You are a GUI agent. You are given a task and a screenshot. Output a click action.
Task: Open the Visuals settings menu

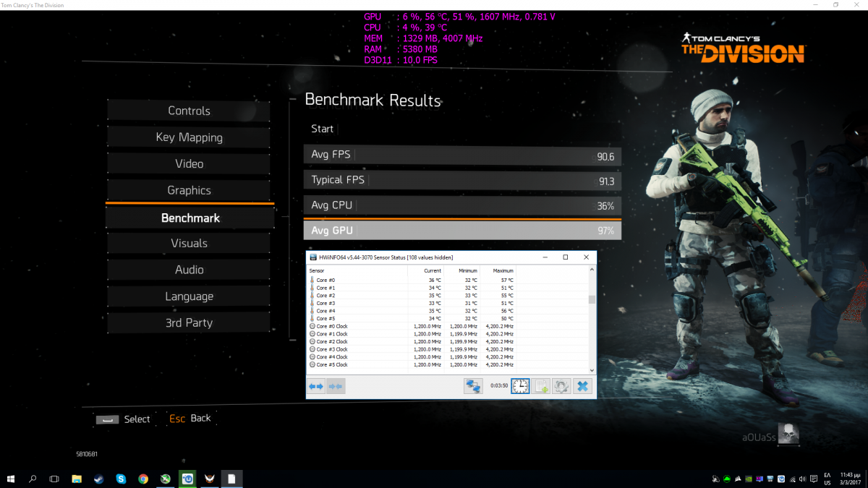(189, 243)
